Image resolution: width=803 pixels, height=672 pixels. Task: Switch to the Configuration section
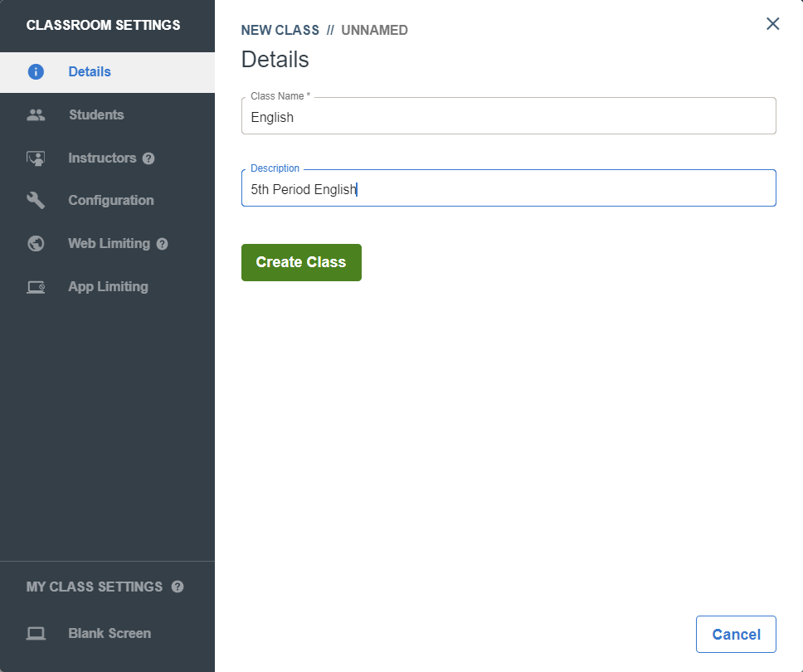click(x=108, y=200)
